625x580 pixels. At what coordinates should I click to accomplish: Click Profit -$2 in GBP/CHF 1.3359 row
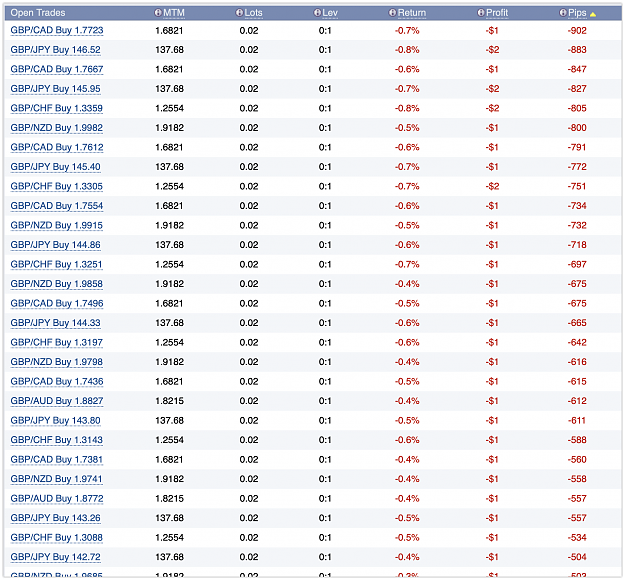[492, 108]
